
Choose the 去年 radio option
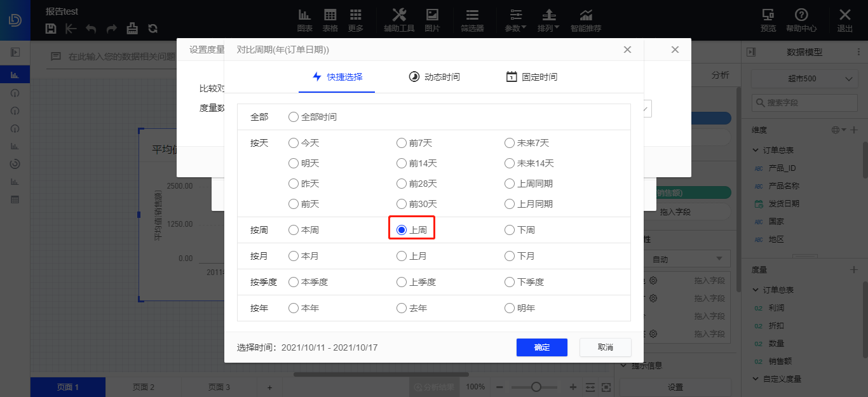tap(402, 308)
